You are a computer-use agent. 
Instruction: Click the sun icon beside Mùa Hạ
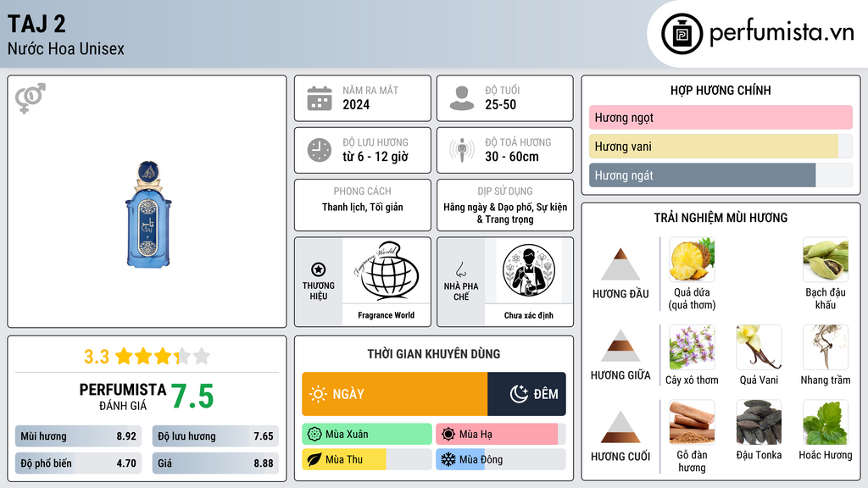[448, 435]
